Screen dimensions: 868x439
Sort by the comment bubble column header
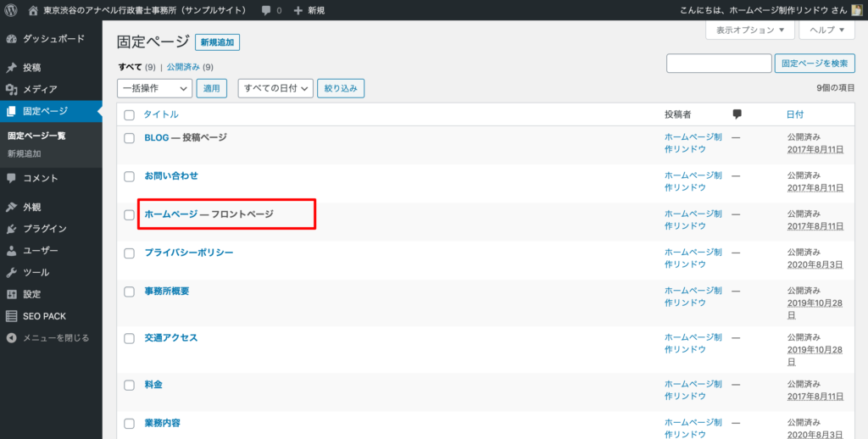(x=737, y=114)
